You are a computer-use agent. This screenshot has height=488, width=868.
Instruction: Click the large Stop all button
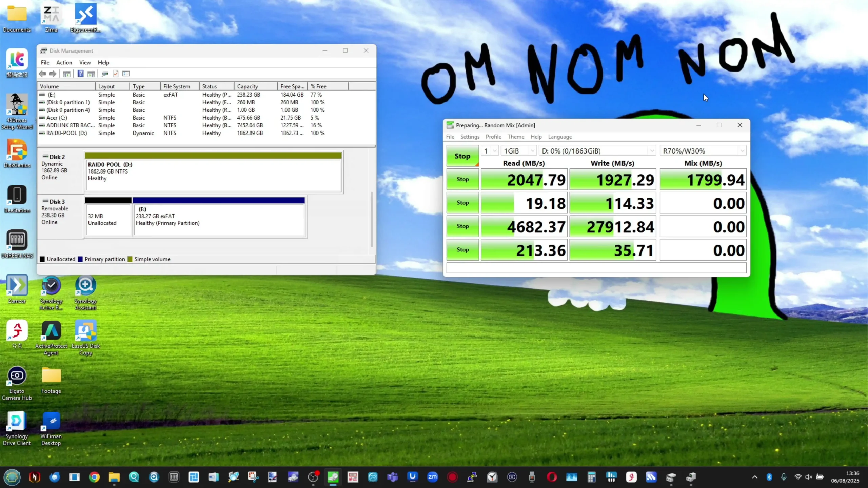coord(462,156)
